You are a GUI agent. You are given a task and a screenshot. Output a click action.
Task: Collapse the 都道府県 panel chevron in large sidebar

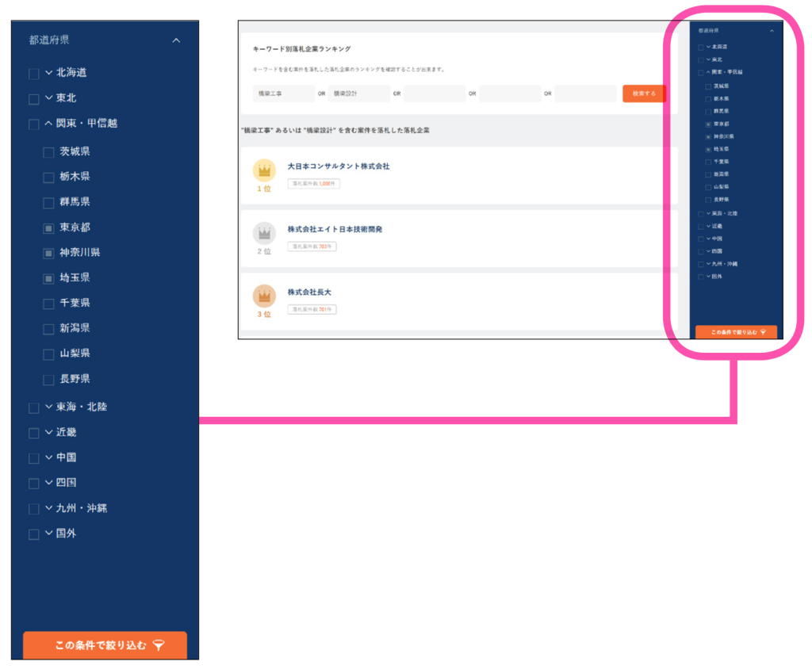click(176, 40)
